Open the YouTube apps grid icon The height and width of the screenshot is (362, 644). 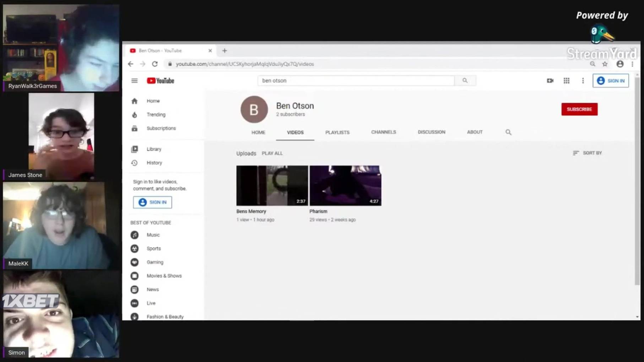click(x=567, y=81)
